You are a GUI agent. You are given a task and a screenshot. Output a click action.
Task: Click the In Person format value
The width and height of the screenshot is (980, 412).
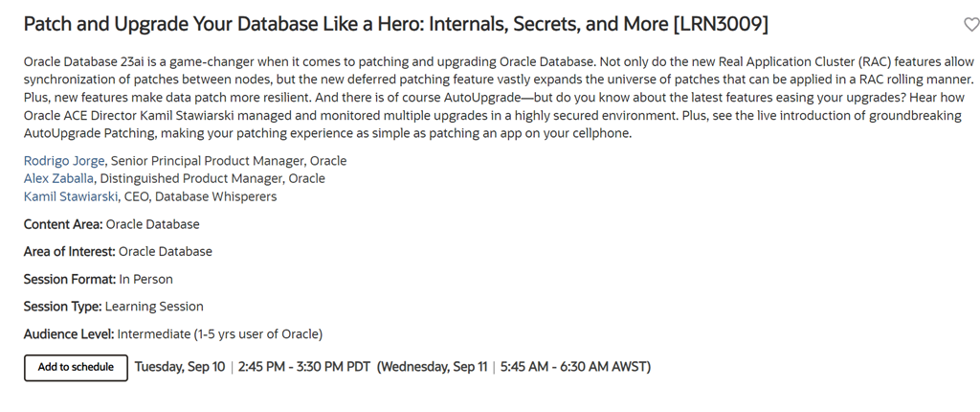pos(145,279)
